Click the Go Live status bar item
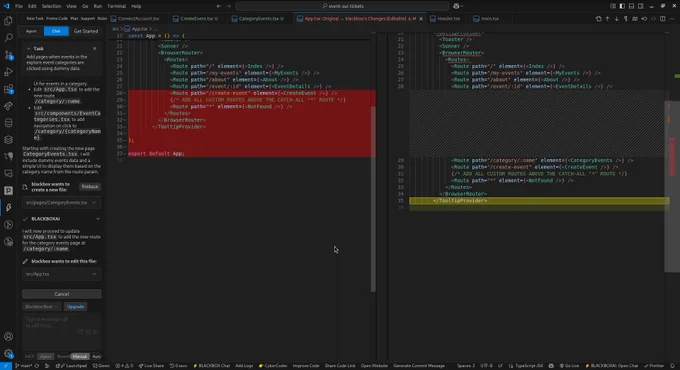Screen dimensions: 680x370 (x=569, y=366)
